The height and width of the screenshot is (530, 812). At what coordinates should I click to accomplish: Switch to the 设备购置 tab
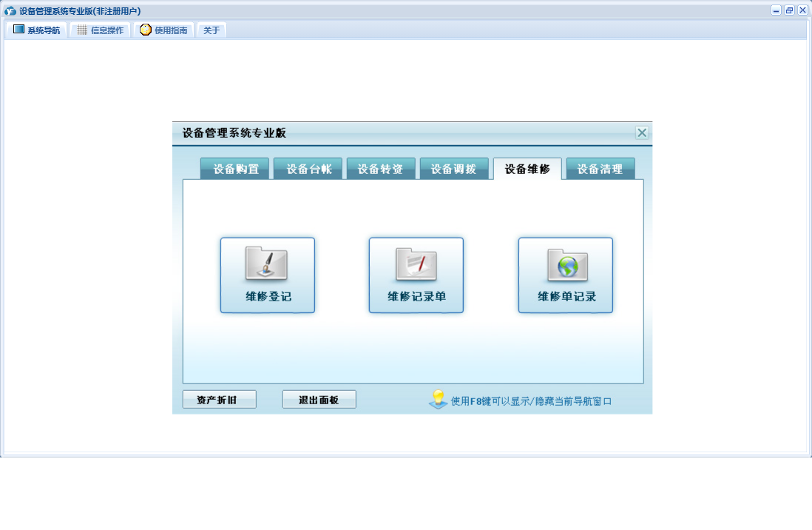point(234,169)
